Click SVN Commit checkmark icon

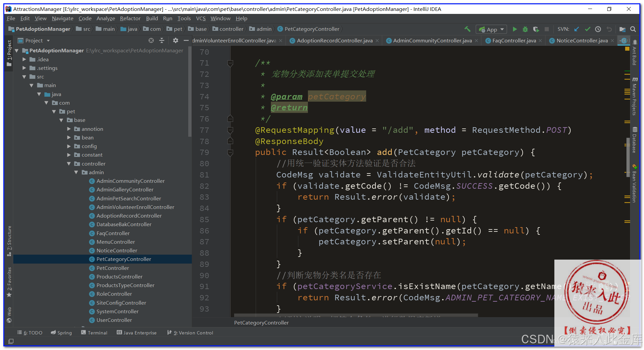click(587, 29)
